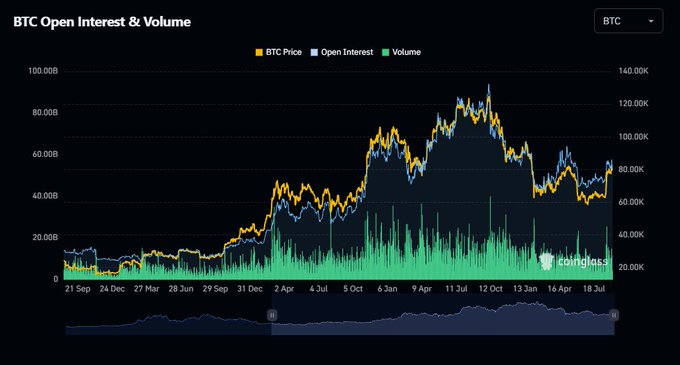
Task: Click the 140.00K right axis label
Action: (633, 71)
